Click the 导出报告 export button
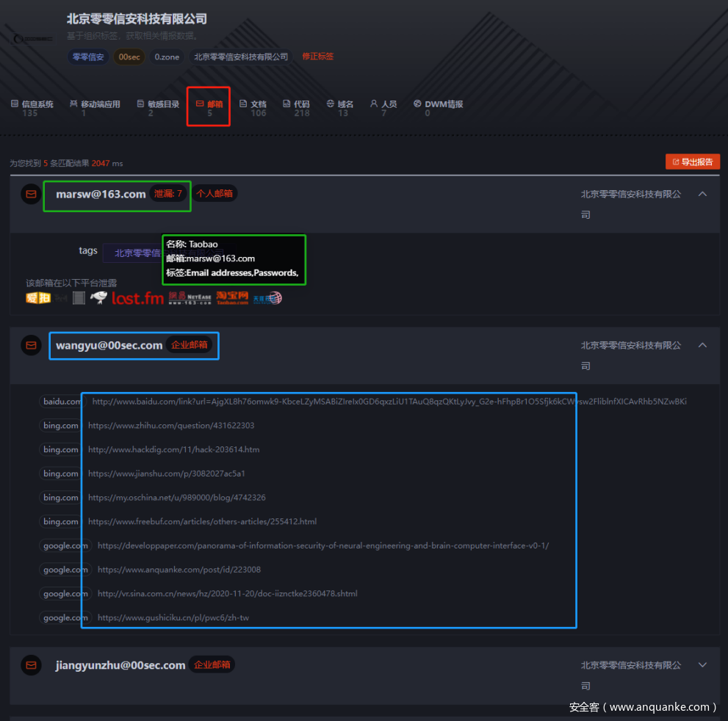 692,162
